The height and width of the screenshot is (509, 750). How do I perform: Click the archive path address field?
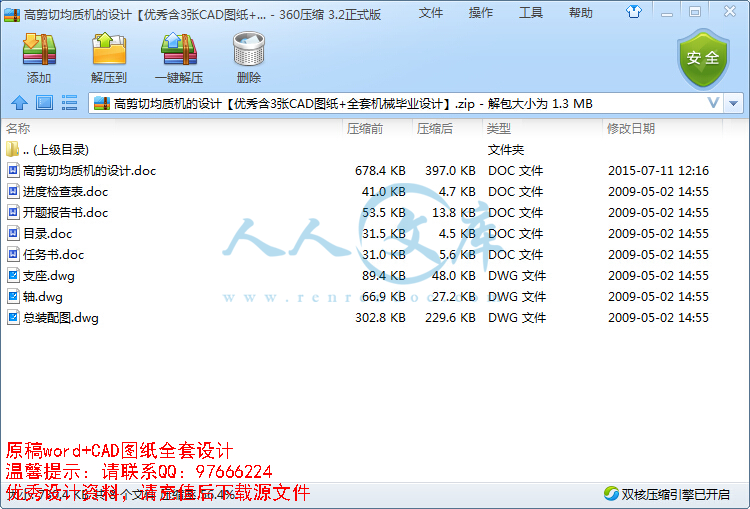click(407, 103)
